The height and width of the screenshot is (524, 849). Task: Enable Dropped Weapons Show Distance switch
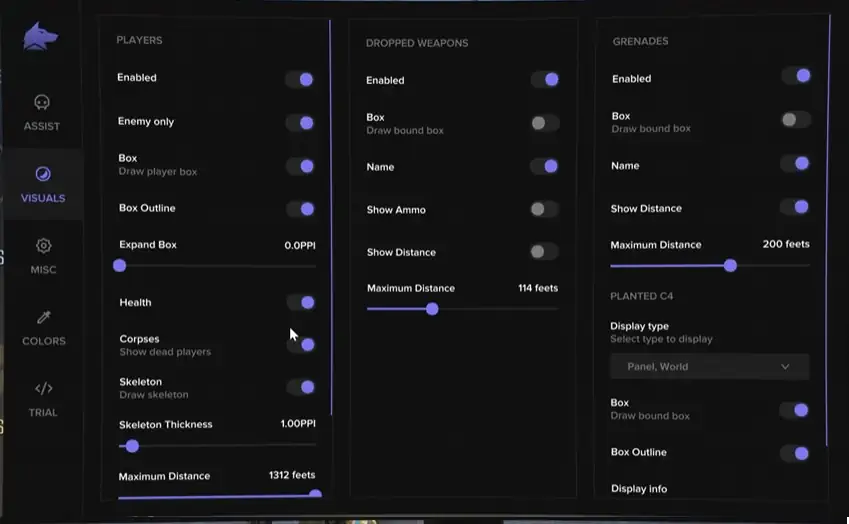544,251
